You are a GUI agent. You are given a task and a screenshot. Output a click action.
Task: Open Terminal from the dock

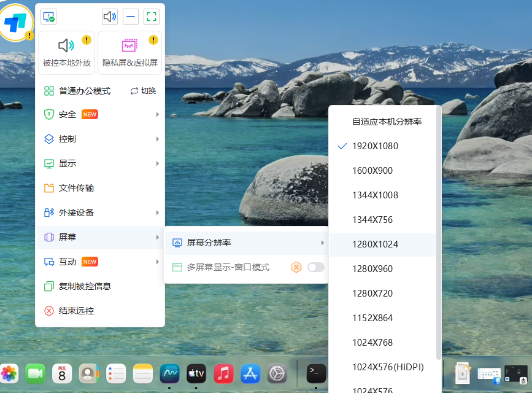click(x=316, y=373)
